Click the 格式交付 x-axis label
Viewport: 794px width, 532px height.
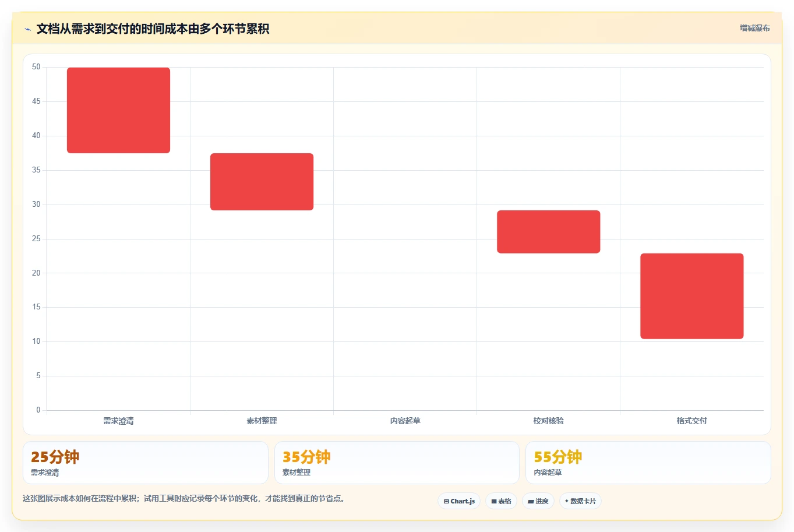tap(691, 421)
